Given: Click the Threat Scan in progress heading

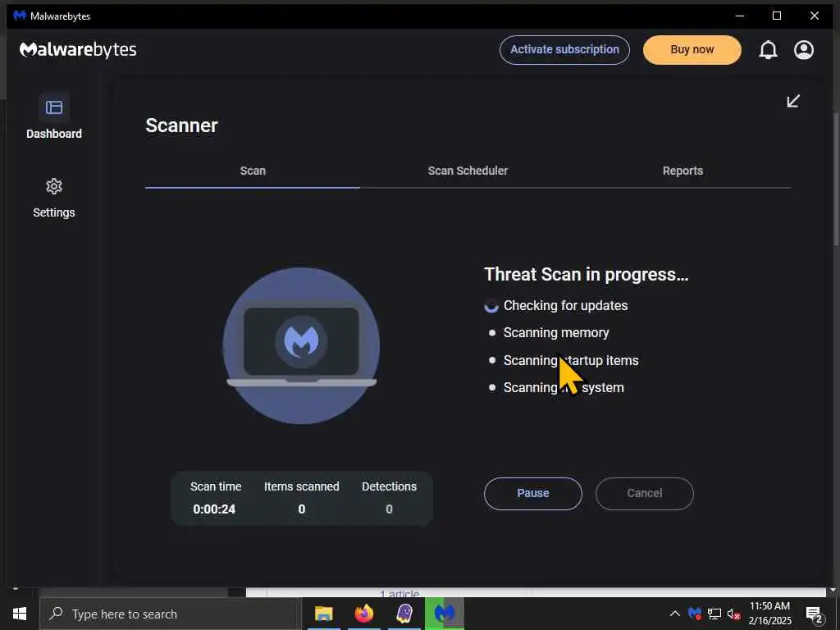Looking at the screenshot, I should click(x=586, y=274).
